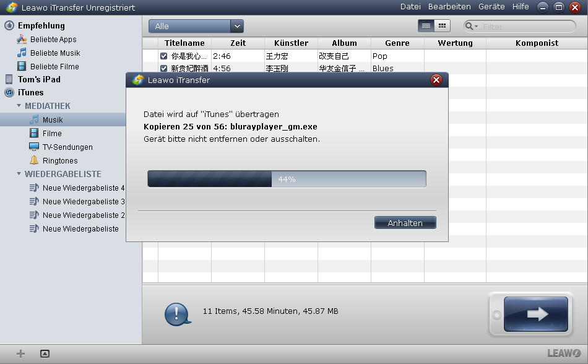Switch to grid view
This screenshot has width=588, height=364.
click(442, 26)
